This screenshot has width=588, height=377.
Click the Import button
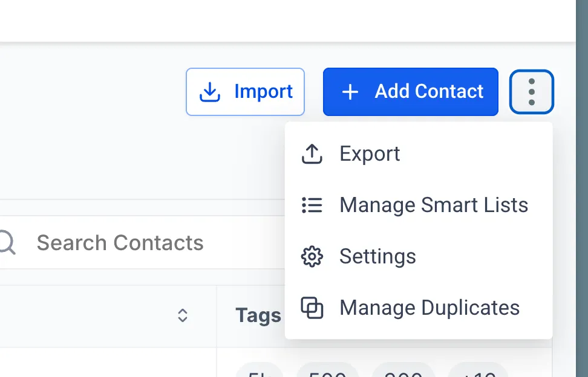tap(245, 91)
